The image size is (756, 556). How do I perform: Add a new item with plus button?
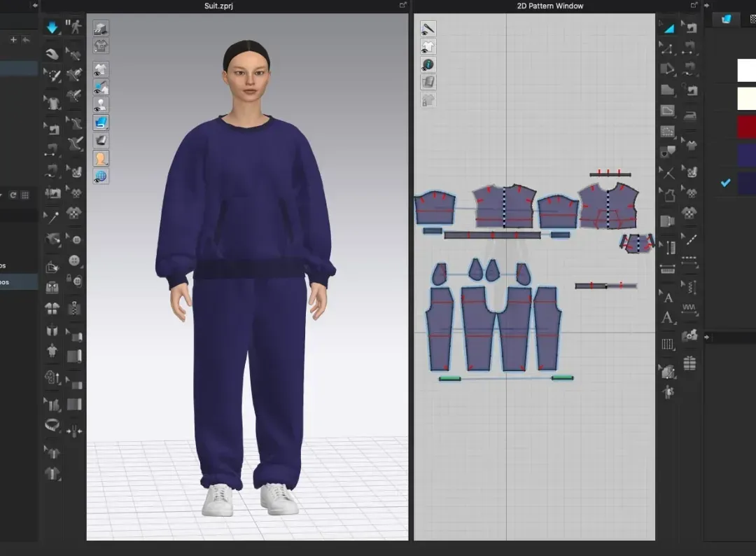(x=13, y=39)
